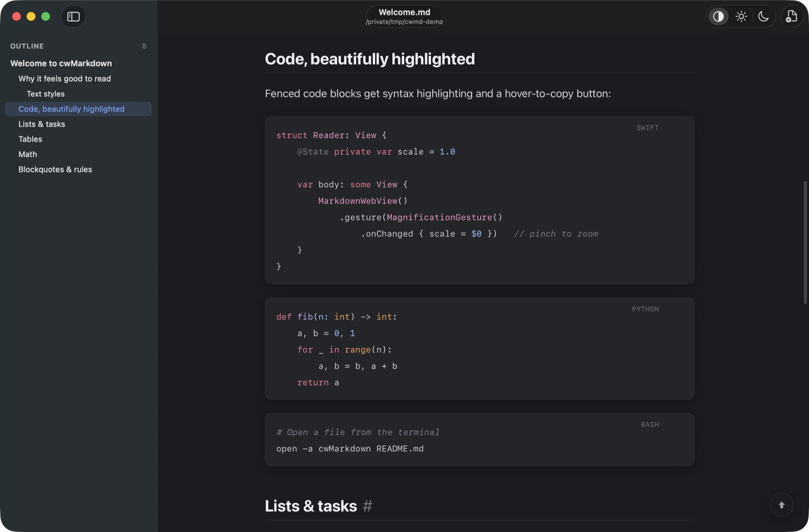Click the 'var body: some View {' line

(352, 185)
